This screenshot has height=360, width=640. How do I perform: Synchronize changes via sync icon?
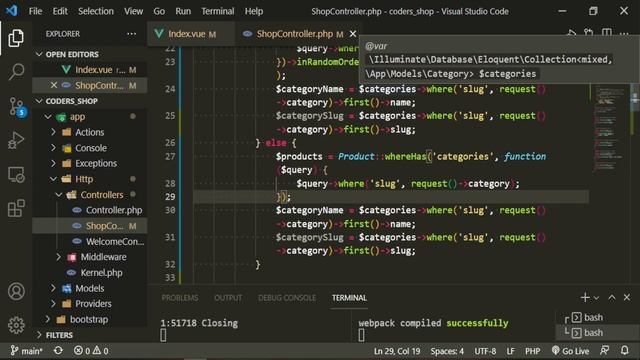(x=58, y=351)
